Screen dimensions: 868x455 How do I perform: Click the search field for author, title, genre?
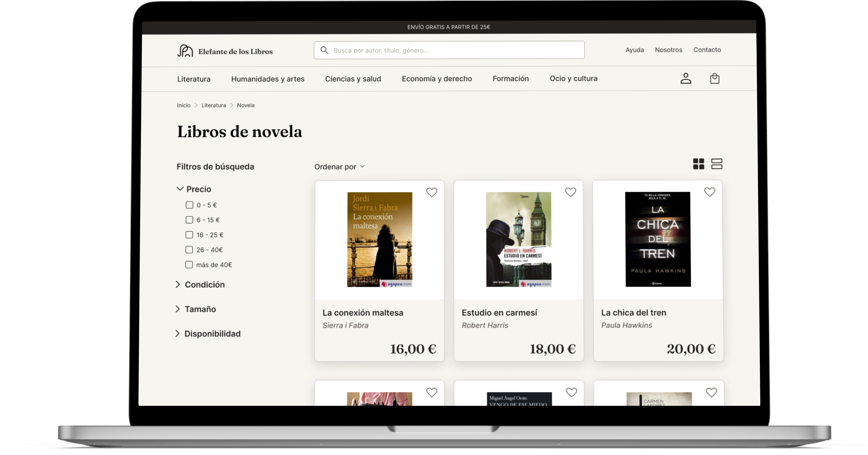coord(449,50)
